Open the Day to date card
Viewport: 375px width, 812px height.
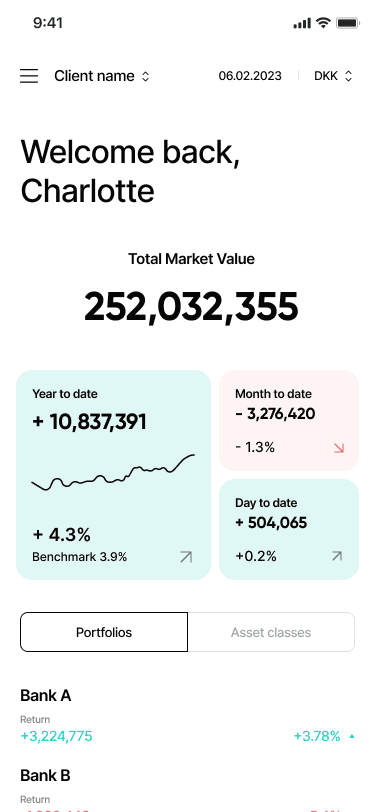(x=289, y=529)
